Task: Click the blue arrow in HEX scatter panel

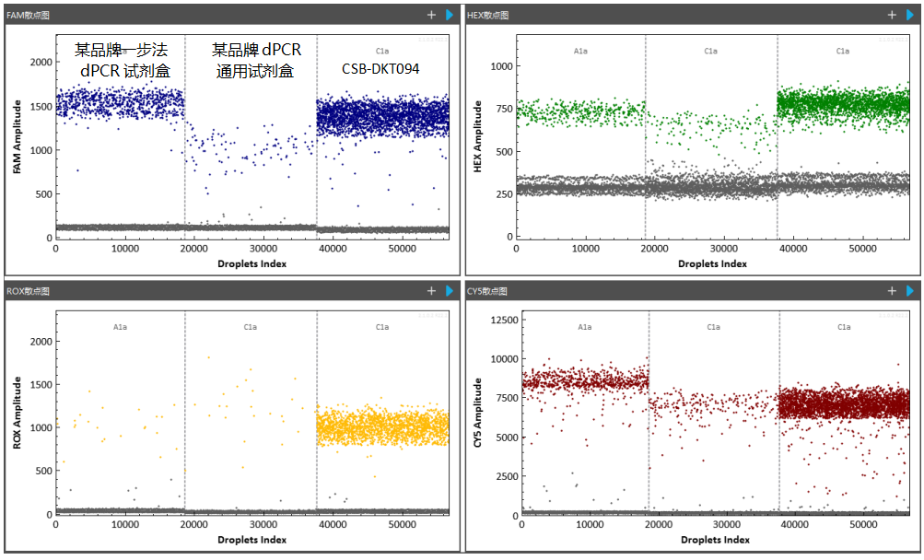Action: [909, 15]
